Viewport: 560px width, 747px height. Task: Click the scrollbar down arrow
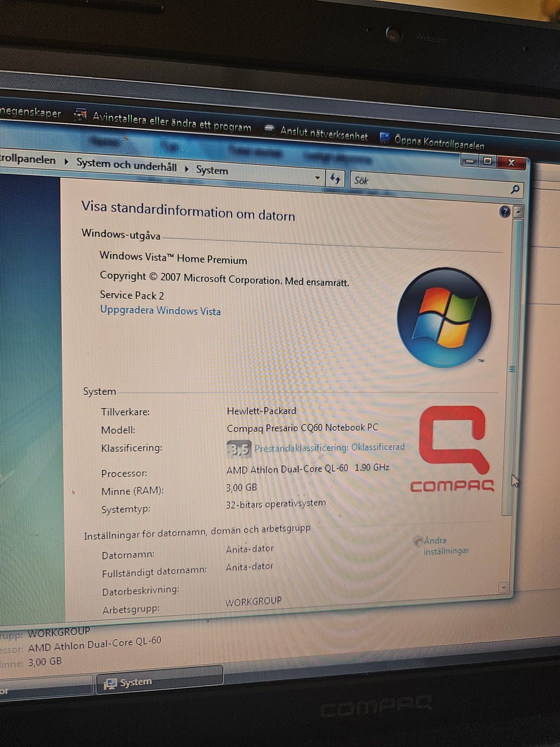503,587
